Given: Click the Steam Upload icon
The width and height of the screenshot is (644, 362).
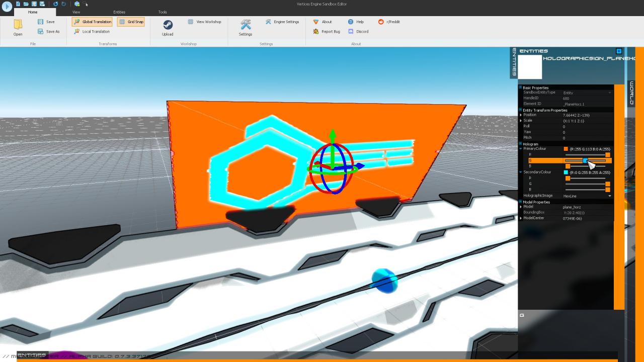Looking at the screenshot, I should 168,25.
